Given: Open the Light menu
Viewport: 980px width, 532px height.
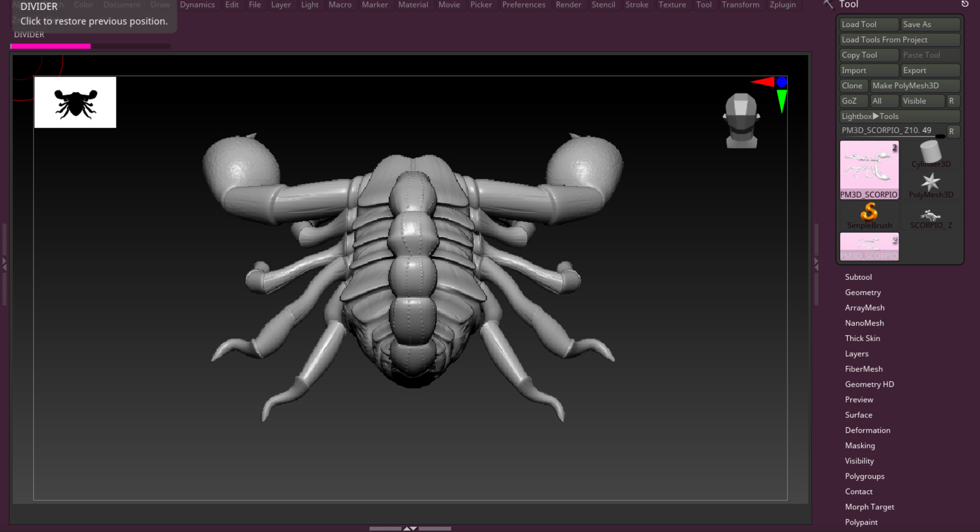Looking at the screenshot, I should click(309, 5).
